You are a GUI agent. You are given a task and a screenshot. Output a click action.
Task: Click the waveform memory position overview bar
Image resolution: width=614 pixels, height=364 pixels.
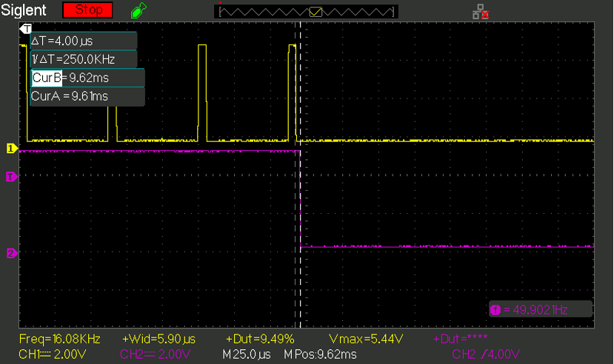306,11
